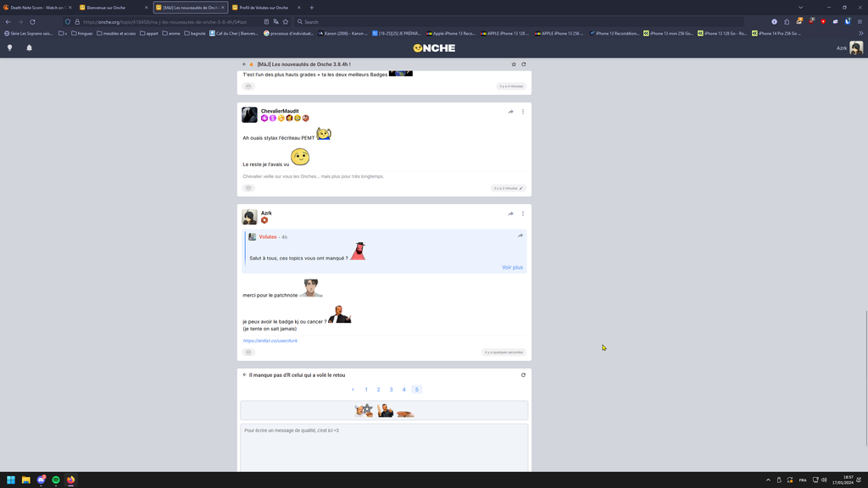Switch to the 'Bienvenue sur Onche' tab

111,7
